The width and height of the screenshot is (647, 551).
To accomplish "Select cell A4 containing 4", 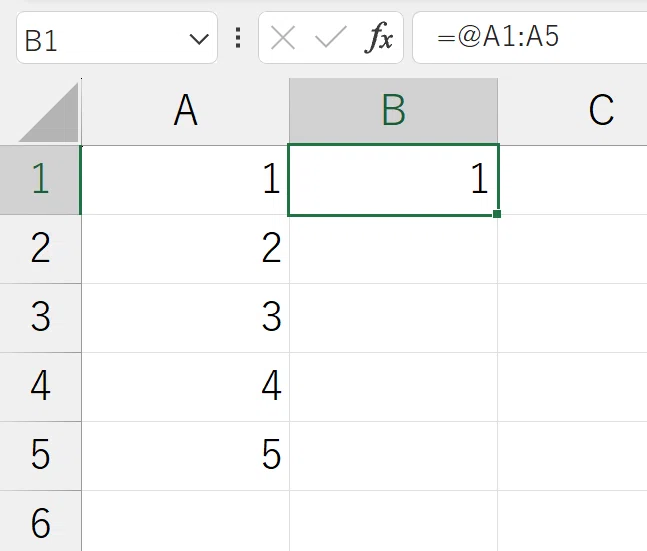I will point(186,387).
